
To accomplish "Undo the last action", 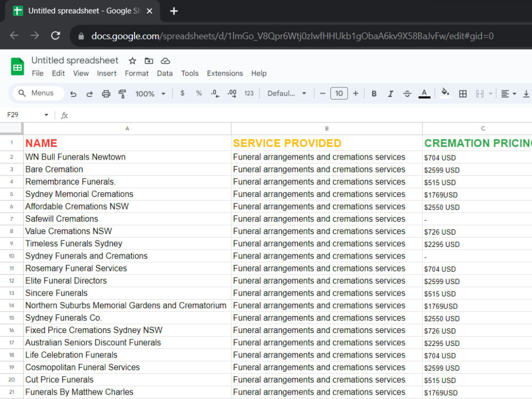I will (x=73, y=93).
